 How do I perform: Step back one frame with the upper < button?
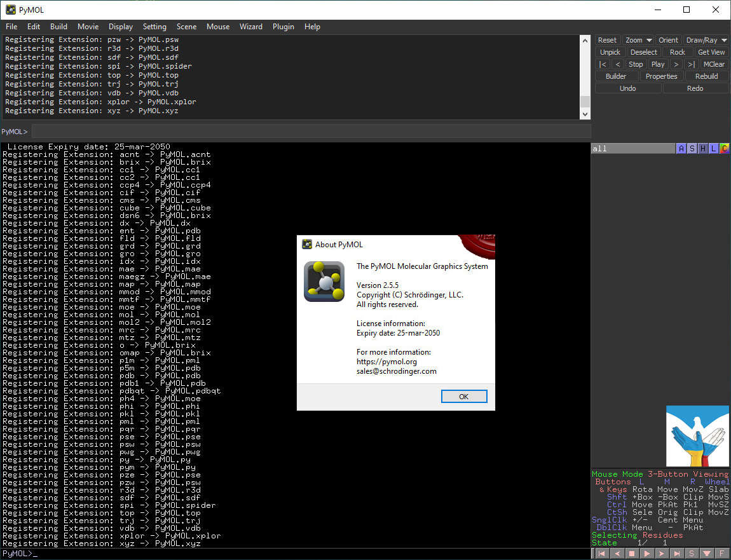(618, 64)
